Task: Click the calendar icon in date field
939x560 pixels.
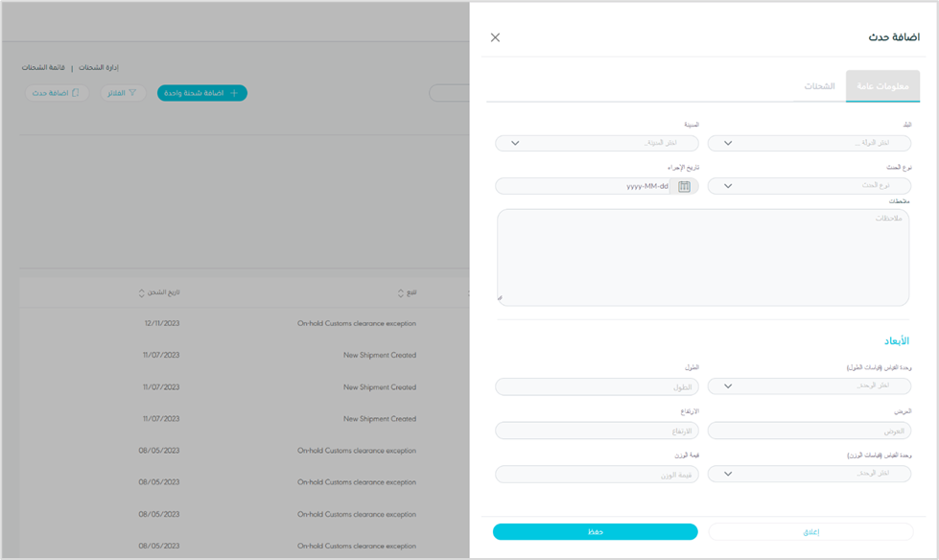Action: 684,186
